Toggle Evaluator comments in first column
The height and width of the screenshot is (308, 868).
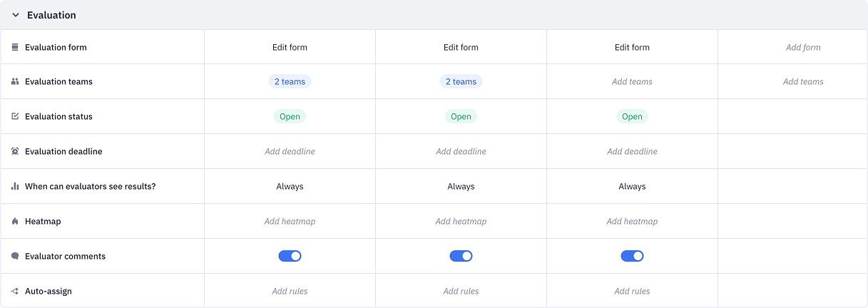290,256
